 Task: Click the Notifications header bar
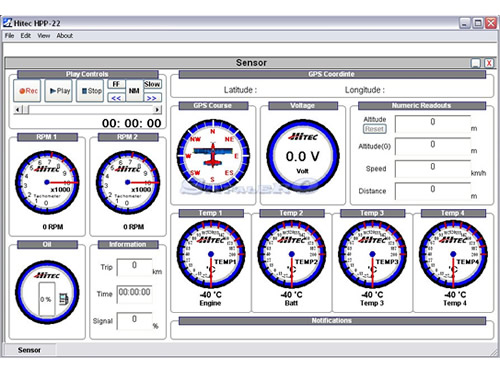[x=332, y=321]
